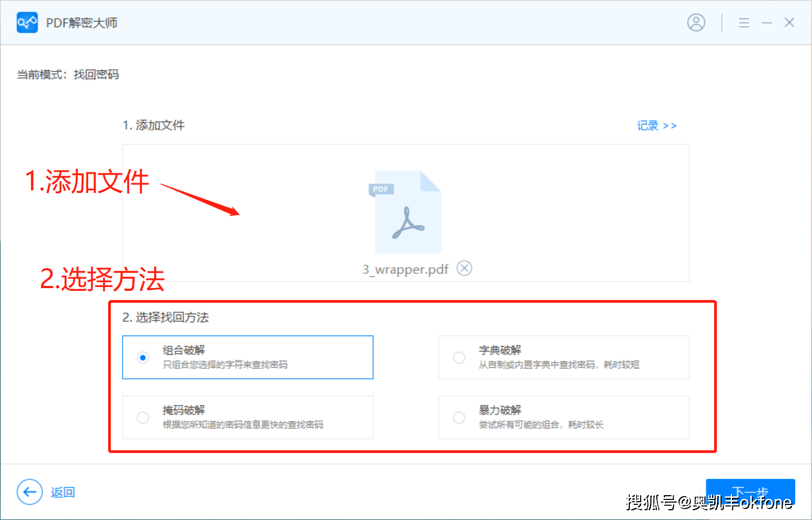Remove 3_wrapper.pdf using the X icon
Screen dimensions: 812x520
tap(464, 268)
